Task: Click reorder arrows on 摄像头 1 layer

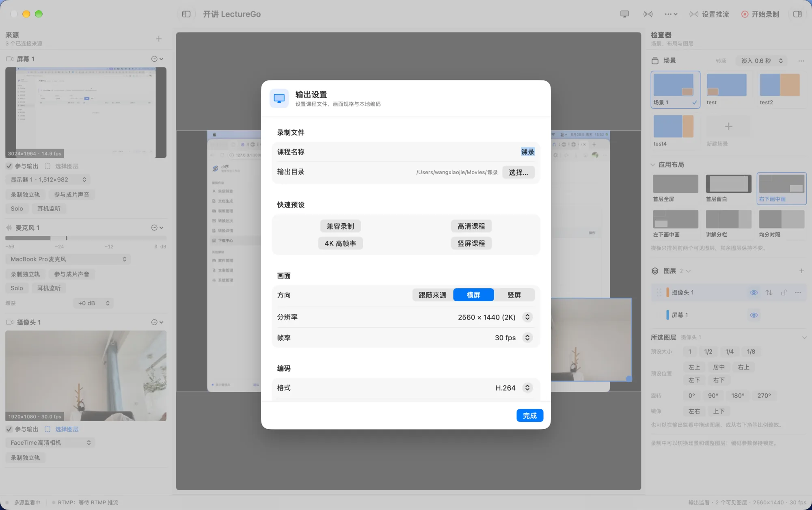Action: click(769, 292)
